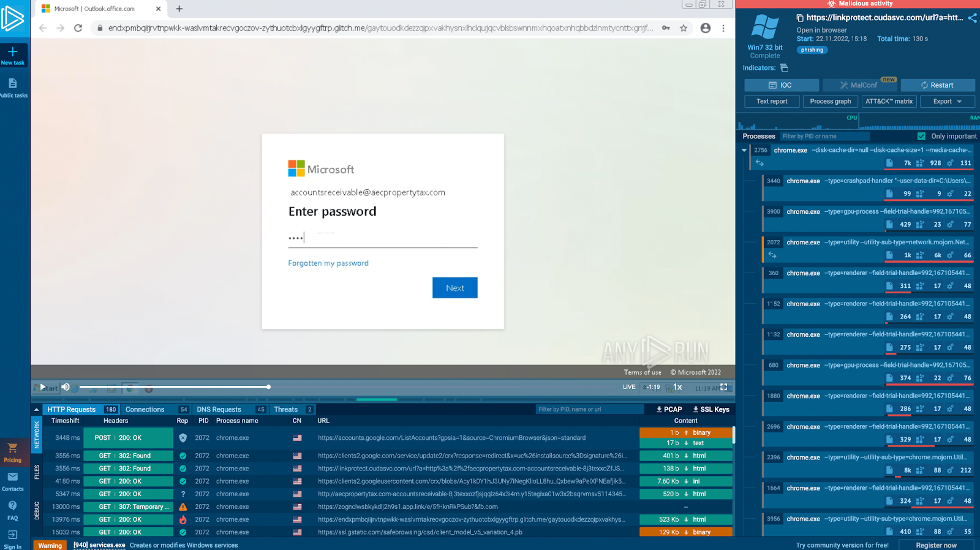The width and height of the screenshot is (980, 550).
Task: Open Public tasks in sidebar
Action: pyautogui.click(x=13, y=88)
